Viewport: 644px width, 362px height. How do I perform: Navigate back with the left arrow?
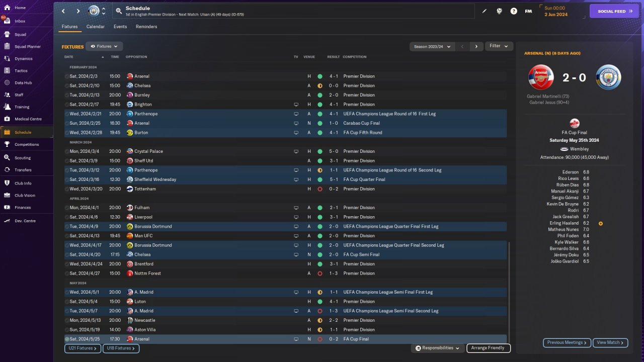[63, 11]
